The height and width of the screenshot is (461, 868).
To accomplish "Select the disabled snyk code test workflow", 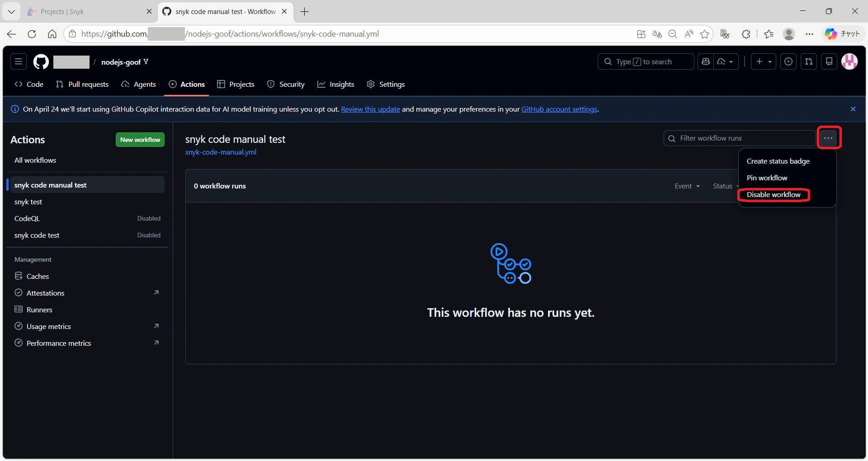I will (x=87, y=235).
